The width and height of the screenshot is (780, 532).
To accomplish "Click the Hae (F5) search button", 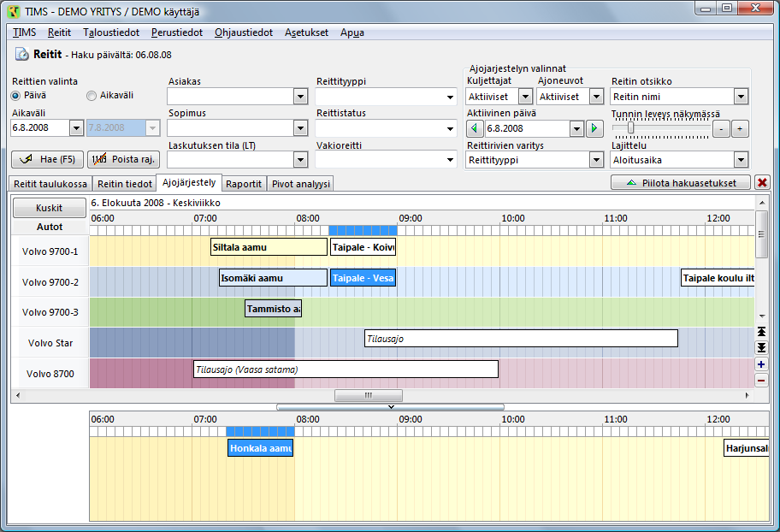I will click(x=48, y=159).
